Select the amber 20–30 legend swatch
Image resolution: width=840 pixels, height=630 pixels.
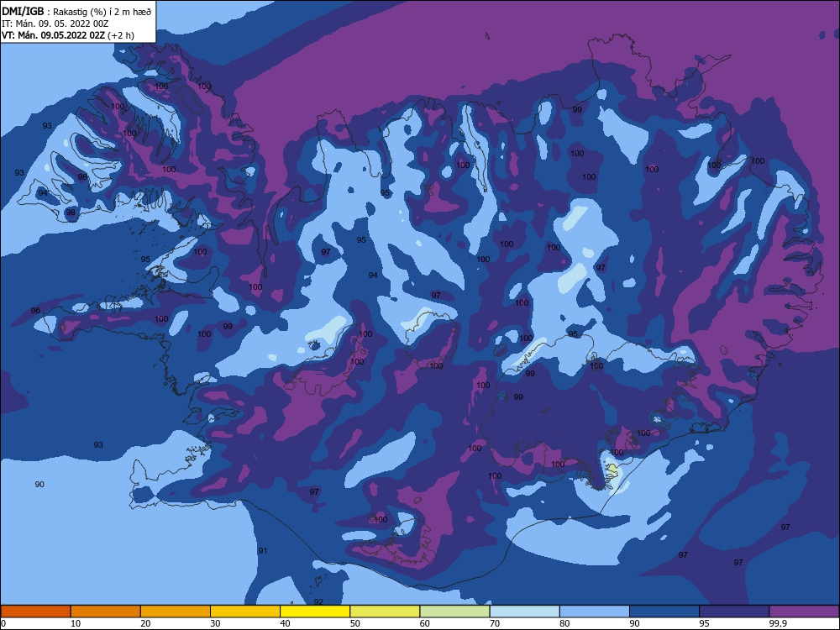click(x=176, y=612)
